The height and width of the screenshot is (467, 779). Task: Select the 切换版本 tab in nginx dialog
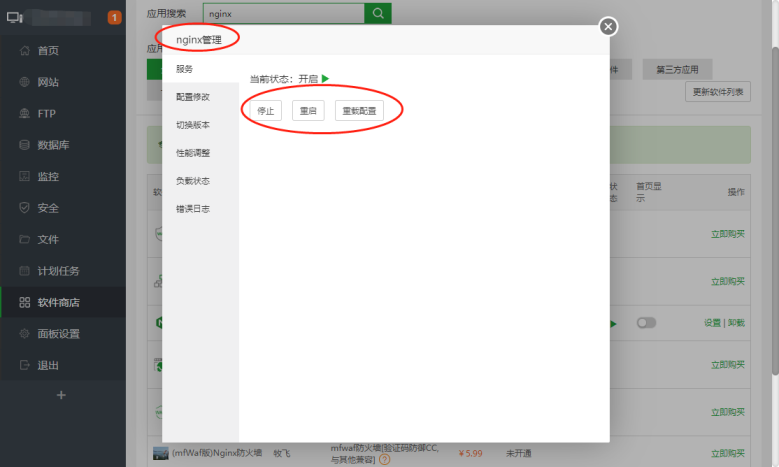[x=200, y=125]
